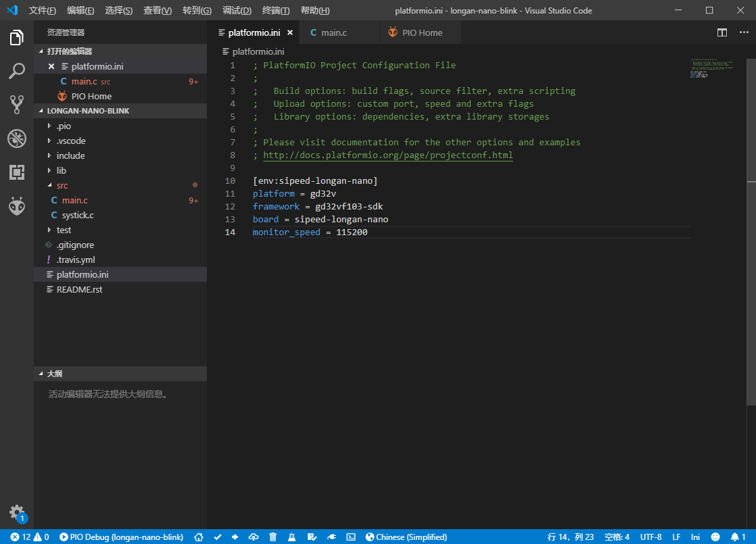Open the 帮助(H) menu
756x544 pixels.
[315, 11]
